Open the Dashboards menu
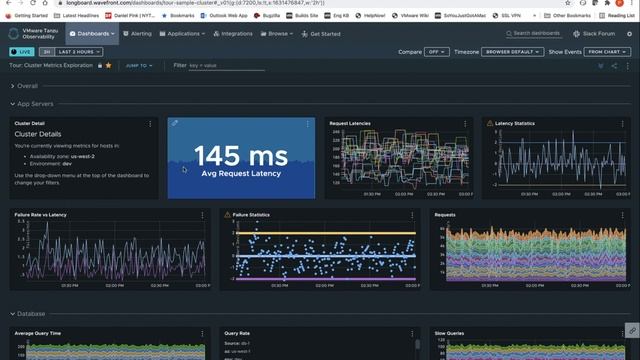640x360 pixels. (x=92, y=34)
